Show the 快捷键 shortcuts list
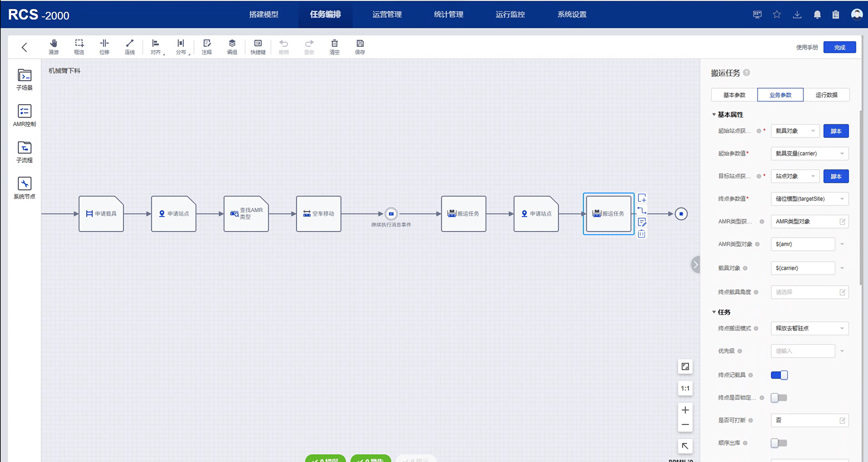 pyautogui.click(x=258, y=47)
